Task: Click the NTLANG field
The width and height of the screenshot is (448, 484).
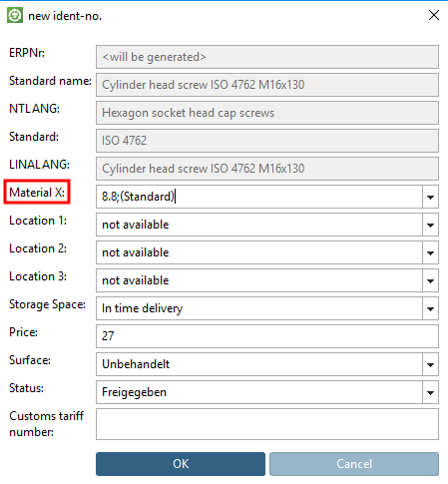Action: (x=267, y=113)
